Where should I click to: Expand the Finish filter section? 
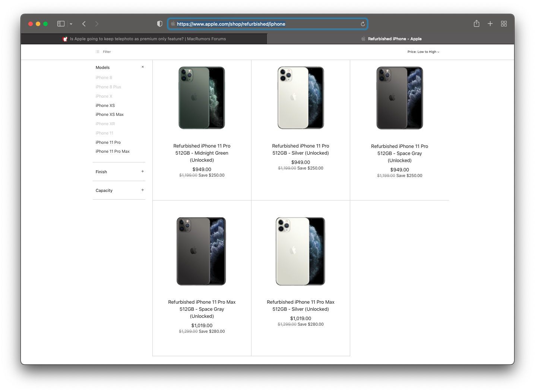(x=142, y=171)
